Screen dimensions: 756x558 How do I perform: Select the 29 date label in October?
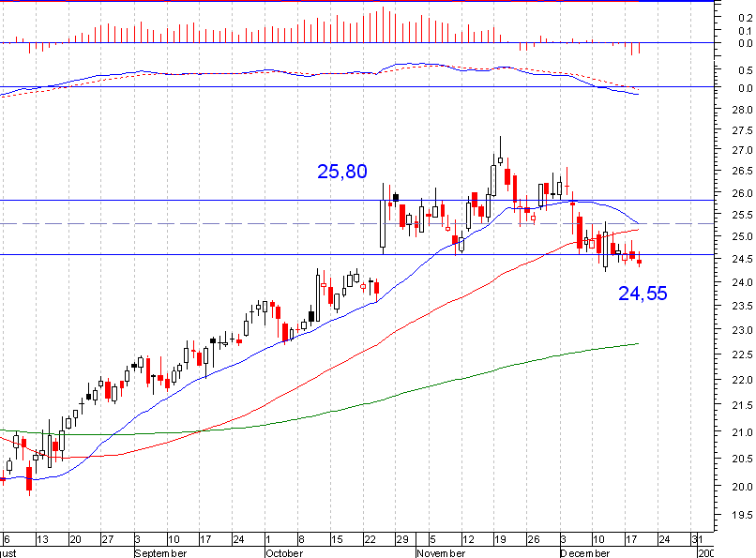click(402, 539)
